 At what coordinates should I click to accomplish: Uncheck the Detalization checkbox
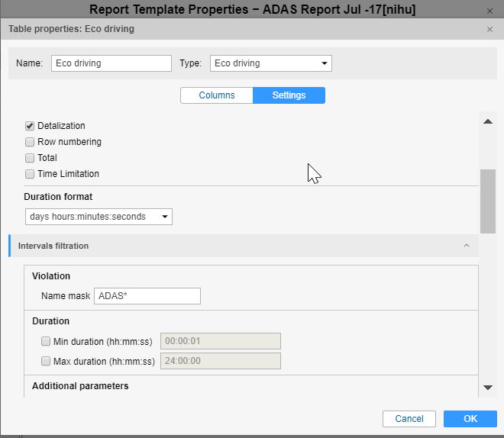(x=30, y=126)
